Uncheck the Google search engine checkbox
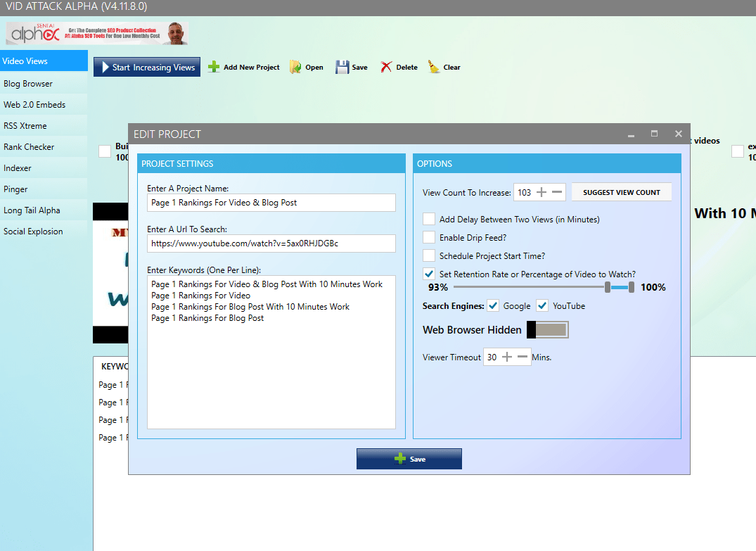Viewport: 756px width, 551px height. click(x=493, y=305)
